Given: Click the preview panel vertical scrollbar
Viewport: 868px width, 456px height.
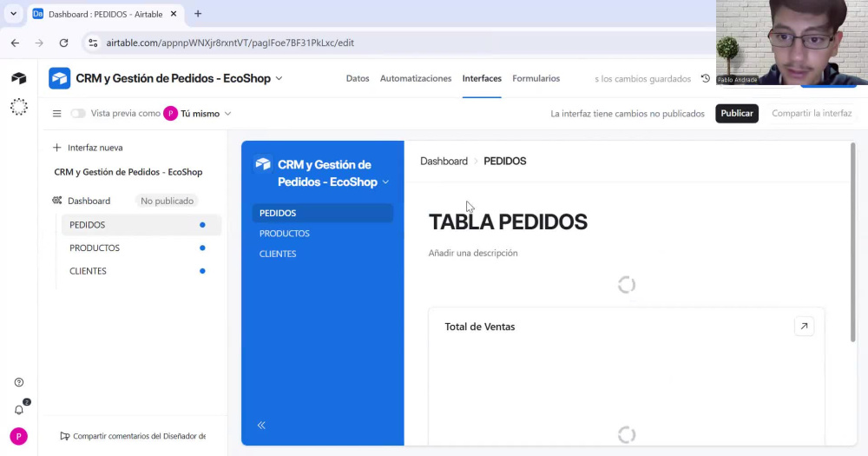Looking at the screenshot, I should (853, 241).
